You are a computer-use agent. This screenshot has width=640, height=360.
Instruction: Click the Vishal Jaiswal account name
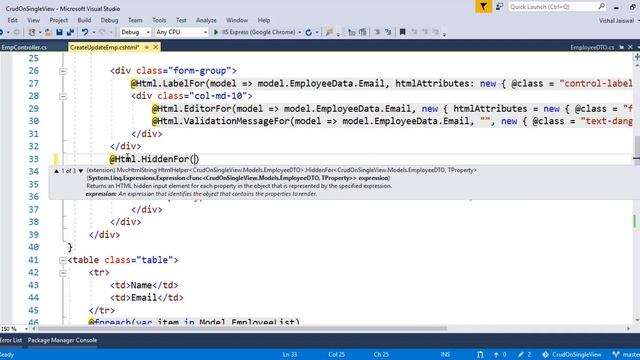coord(616,20)
